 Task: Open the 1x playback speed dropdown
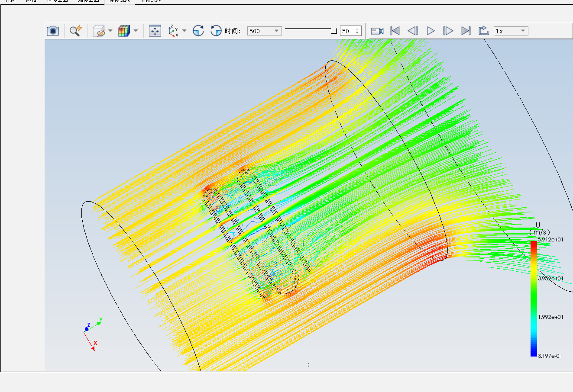click(511, 31)
